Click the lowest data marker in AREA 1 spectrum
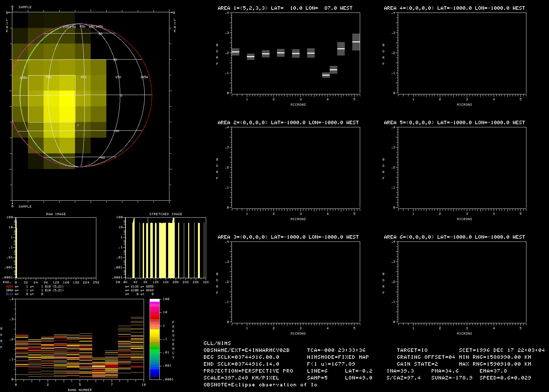The width and height of the screenshot is (549, 392). pos(326,75)
